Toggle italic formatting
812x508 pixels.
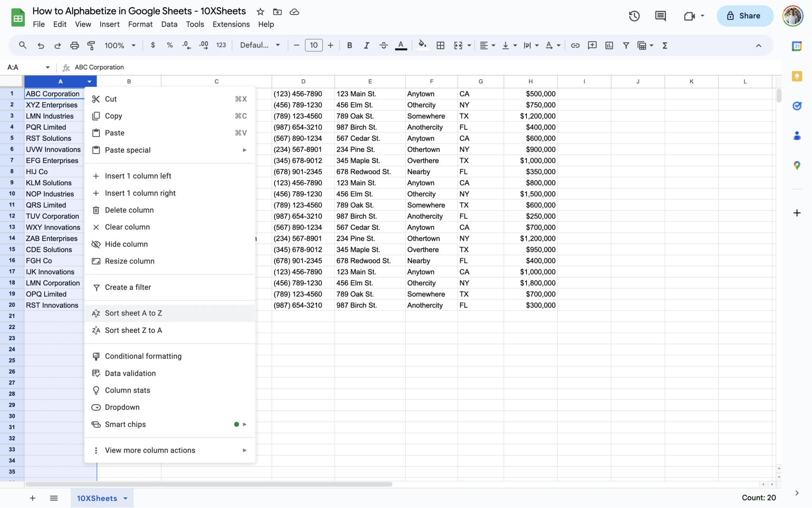tap(366, 45)
